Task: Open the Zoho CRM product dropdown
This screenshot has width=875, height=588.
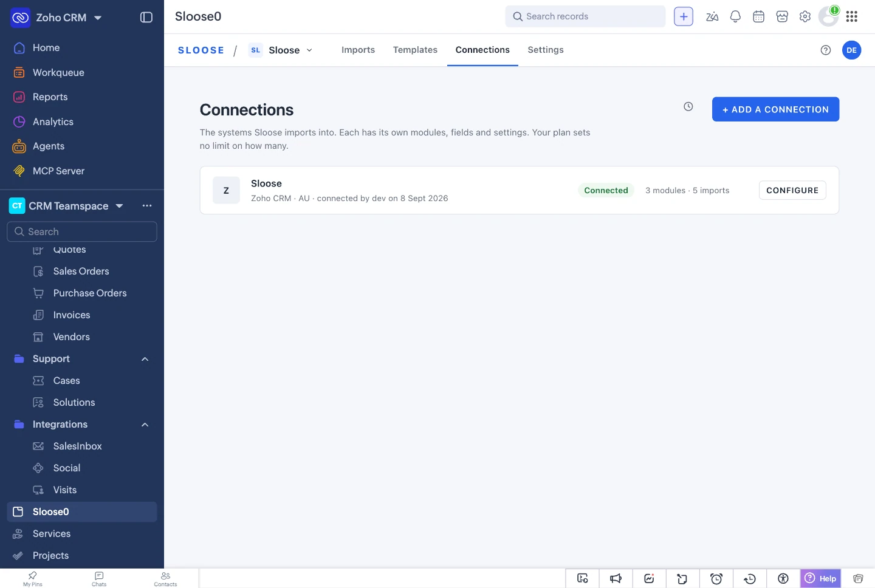Action: [x=98, y=18]
